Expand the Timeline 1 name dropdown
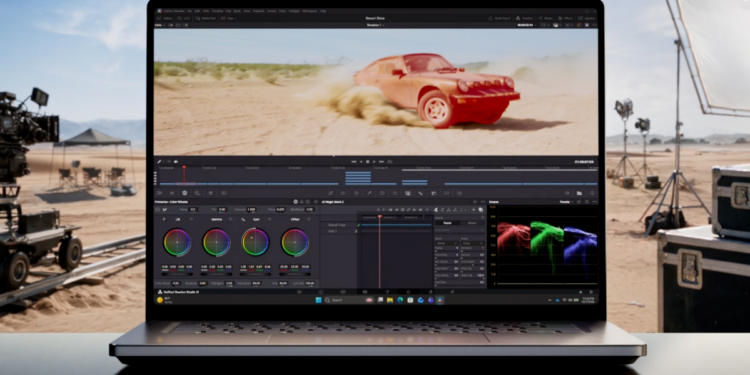The height and width of the screenshot is (375, 750). (375, 25)
